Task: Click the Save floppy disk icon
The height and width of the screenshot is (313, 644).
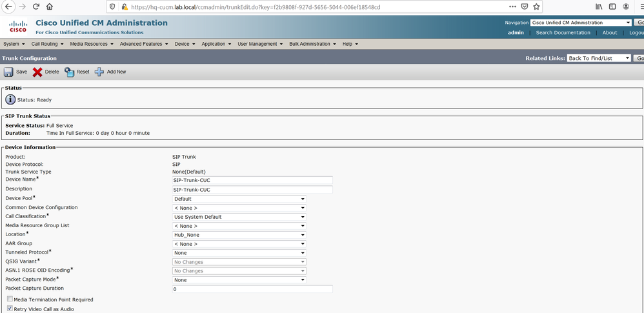Action: (x=8, y=72)
